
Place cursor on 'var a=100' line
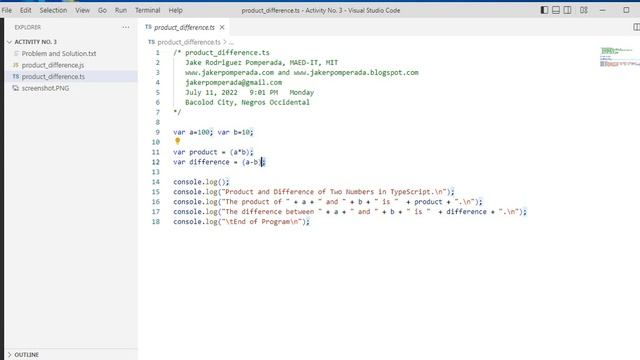(x=213, y=132)
